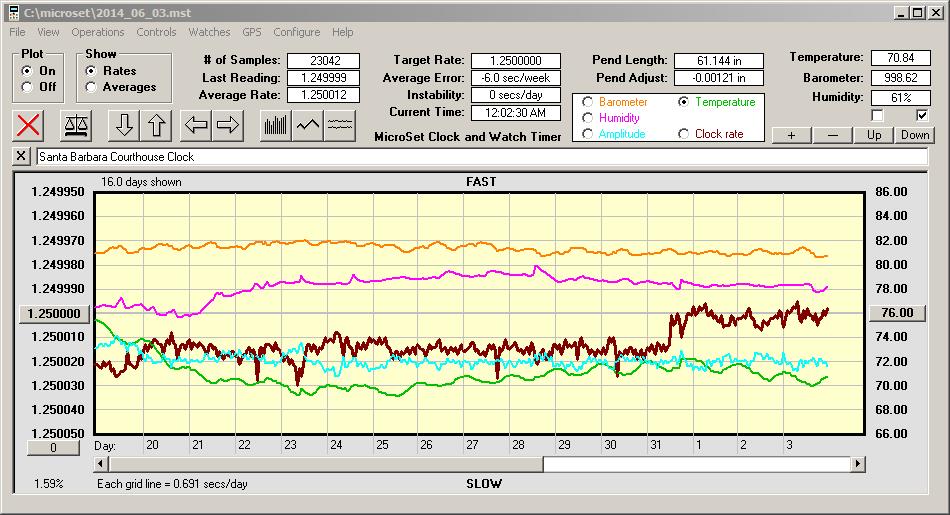
Task: Open the View menu
Action: coord(48,32)
